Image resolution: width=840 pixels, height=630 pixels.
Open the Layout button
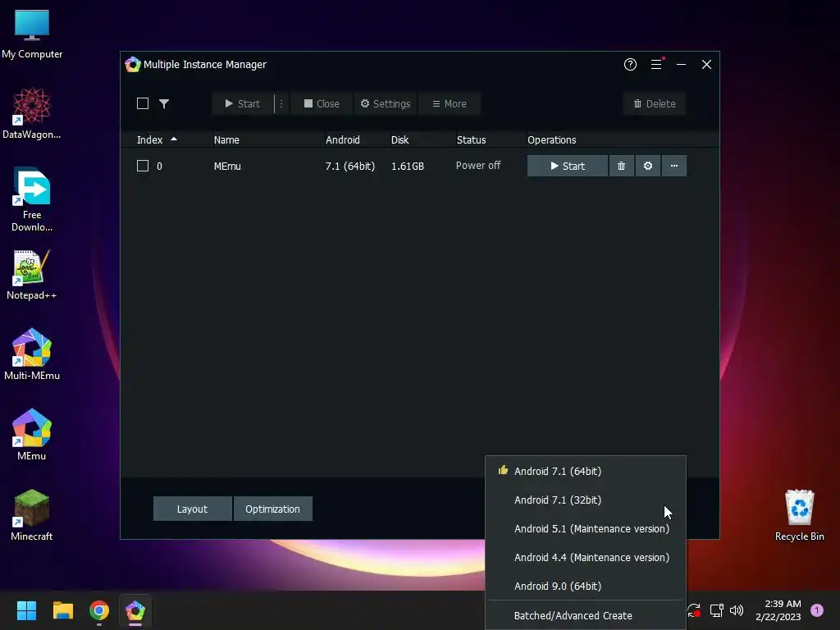(x=192, y=509)
